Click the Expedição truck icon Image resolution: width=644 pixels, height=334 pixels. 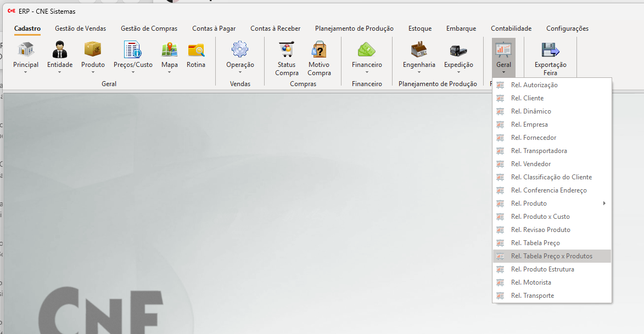click(x=458, y=50)
